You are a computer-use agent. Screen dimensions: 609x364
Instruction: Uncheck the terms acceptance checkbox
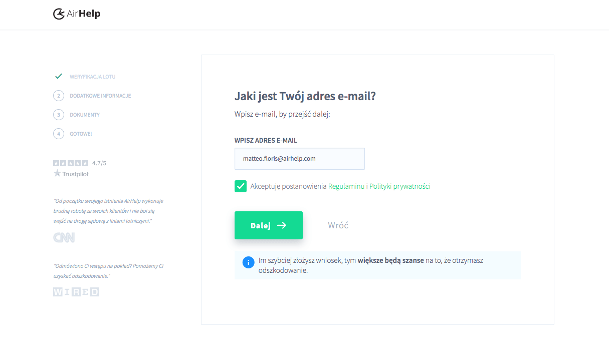241,186
